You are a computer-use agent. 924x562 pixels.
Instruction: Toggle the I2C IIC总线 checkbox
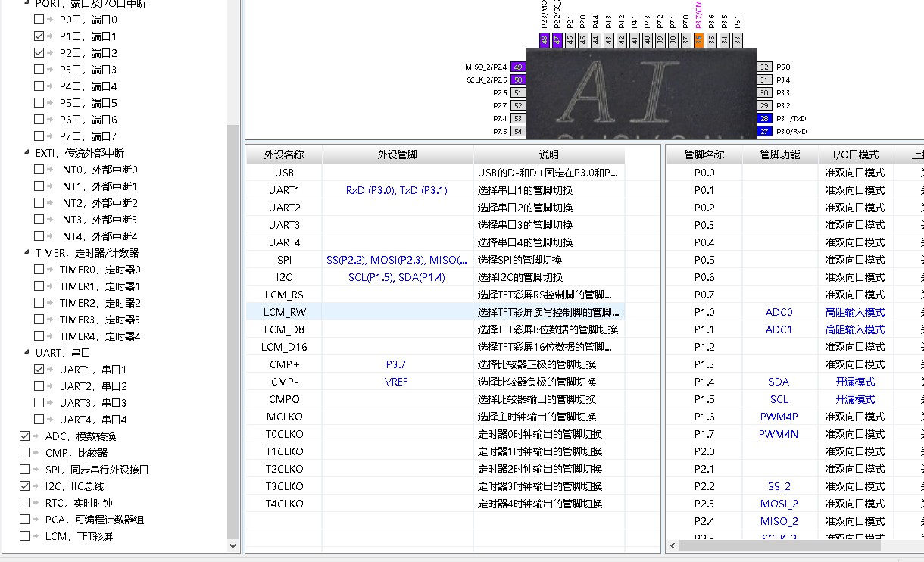point(25,486)
